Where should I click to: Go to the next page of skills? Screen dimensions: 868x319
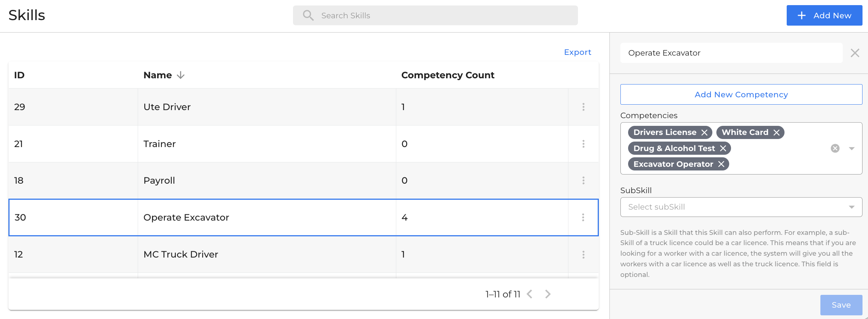pyautogui.click(x=548, y=294)
